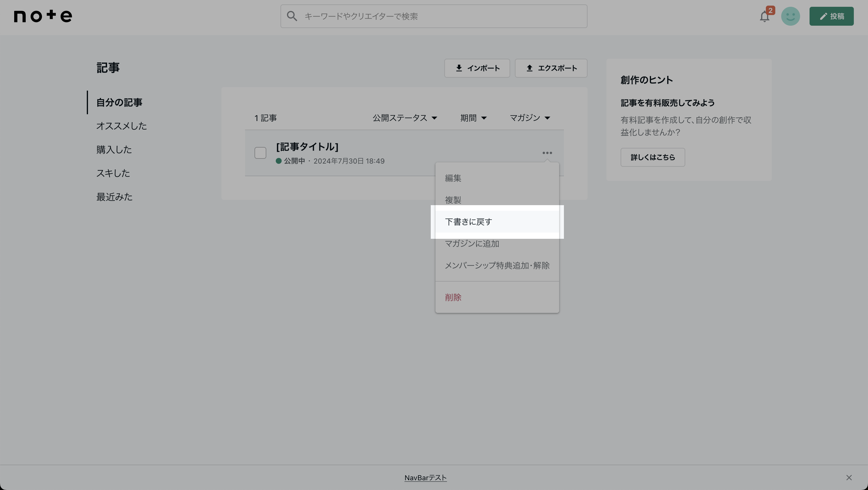Viewport: 868px width, 490px height.
Task: Open notifications bell with badge 2
Action: [765, 16]
